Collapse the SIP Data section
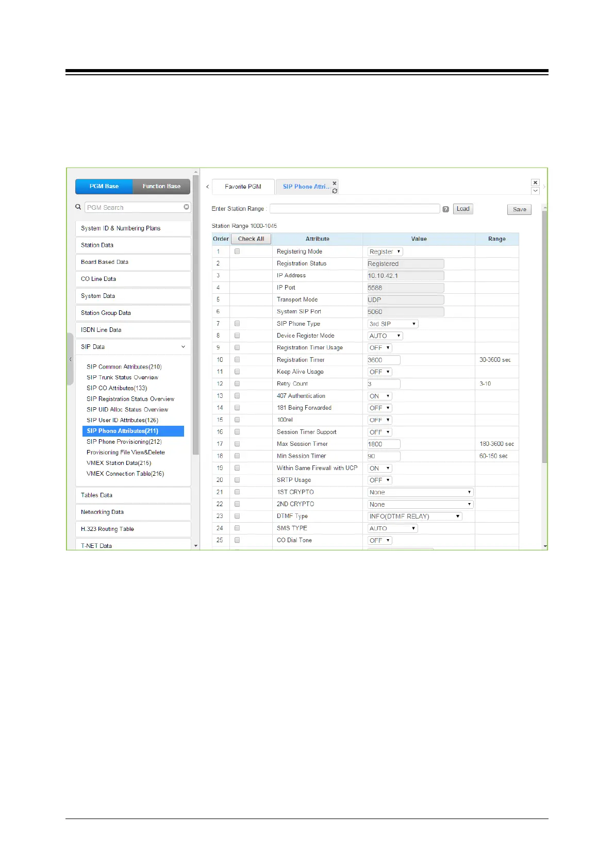Viewport: 614px width, 868px height. coord(133,347)
